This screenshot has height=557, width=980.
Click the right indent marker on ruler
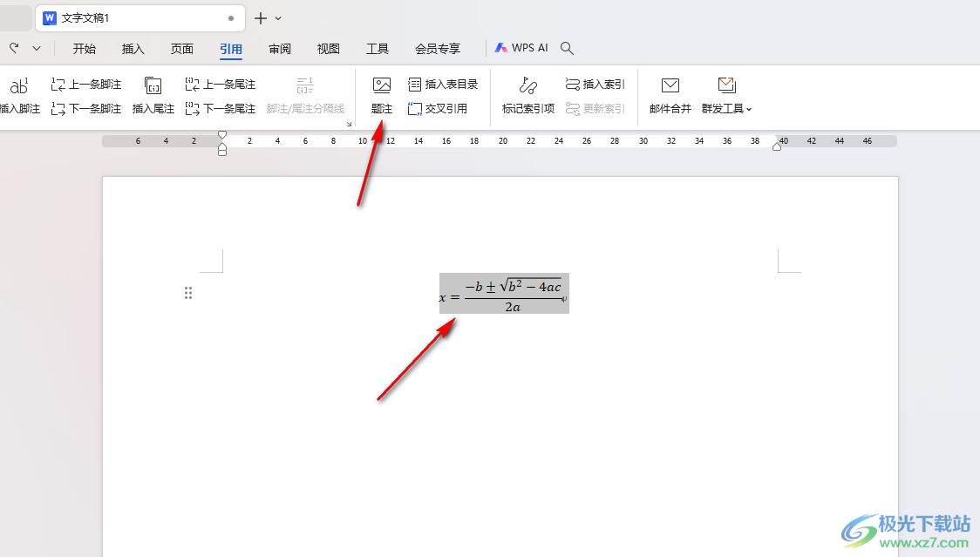pos(776,146)
